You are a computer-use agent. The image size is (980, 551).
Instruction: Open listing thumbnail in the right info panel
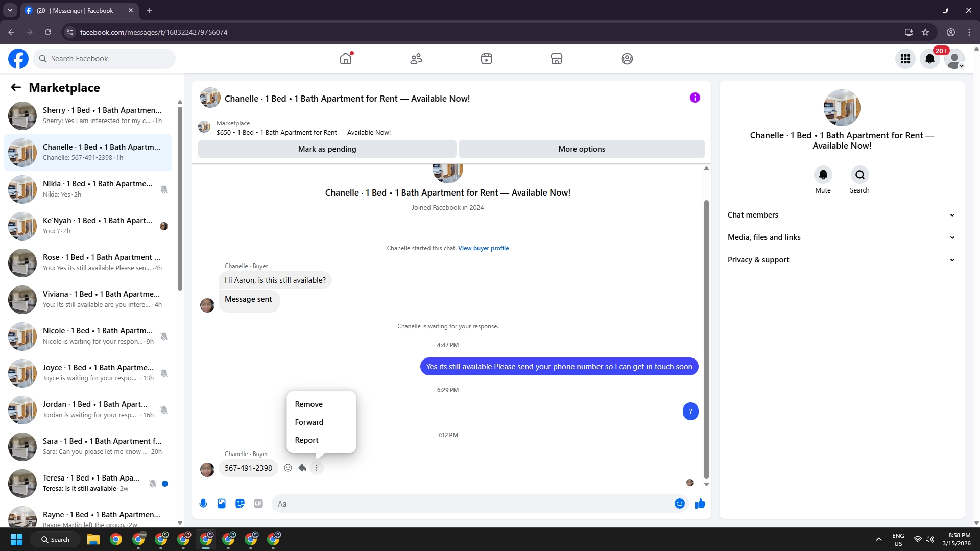click(x=842, y=108)
